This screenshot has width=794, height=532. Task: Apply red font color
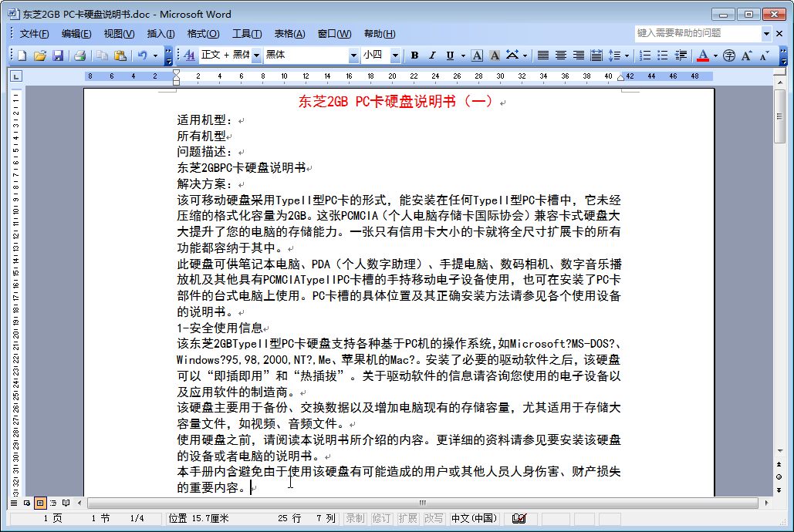(x=703, y=56)
